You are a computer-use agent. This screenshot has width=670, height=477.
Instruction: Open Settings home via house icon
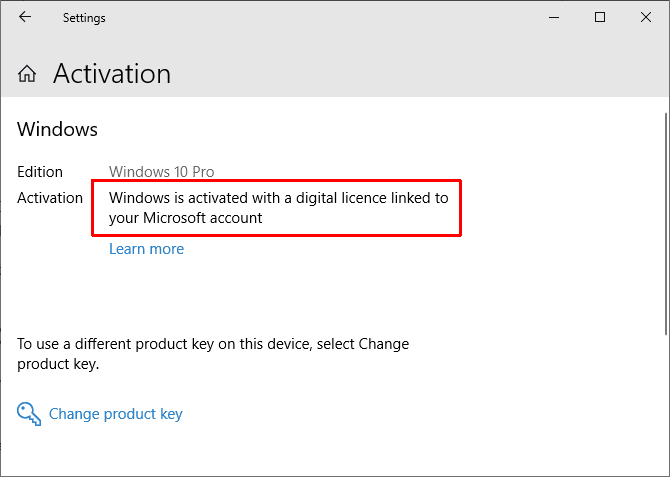(27, 74)
